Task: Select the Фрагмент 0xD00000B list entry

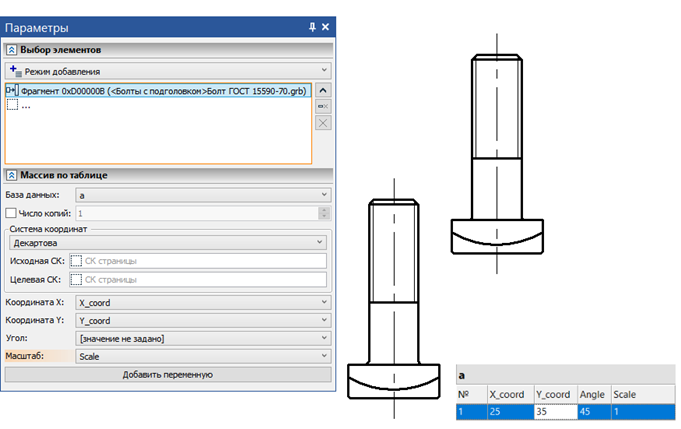Action: pyautogui.click(x=158, y=91)
